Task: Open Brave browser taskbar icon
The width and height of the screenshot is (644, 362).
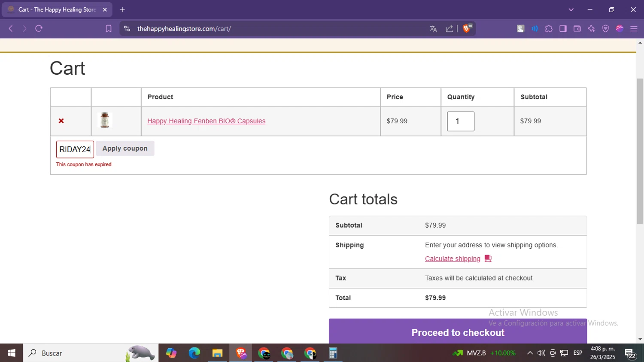Action: 241,353
